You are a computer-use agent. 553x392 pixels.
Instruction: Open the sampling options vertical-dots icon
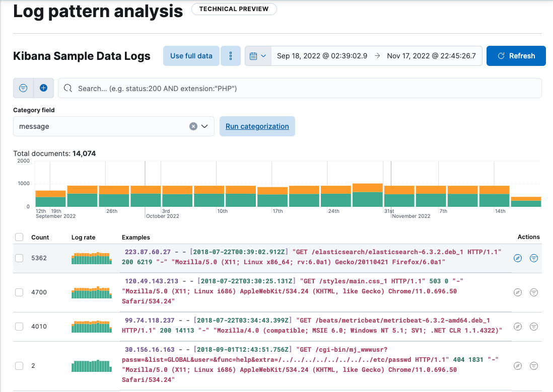[231, 55]
